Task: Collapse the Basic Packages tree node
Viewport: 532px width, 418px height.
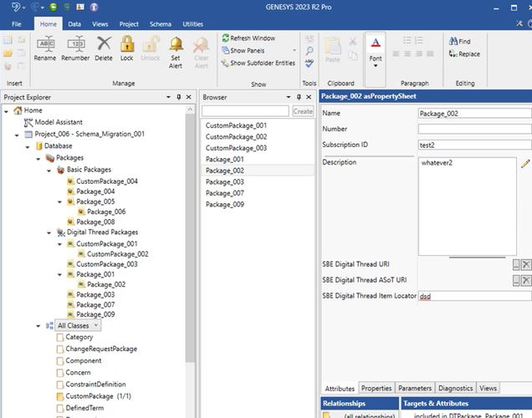Action: click(49, 170)
